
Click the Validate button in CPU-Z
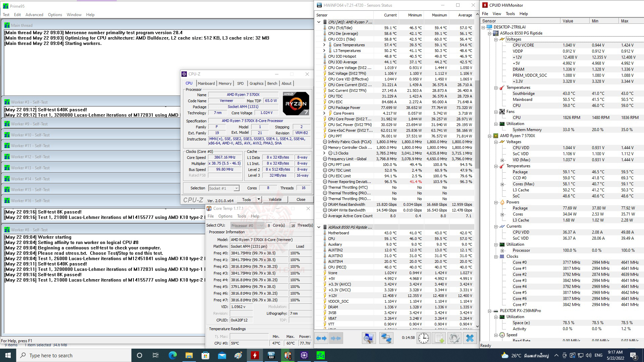coord(275,199)
